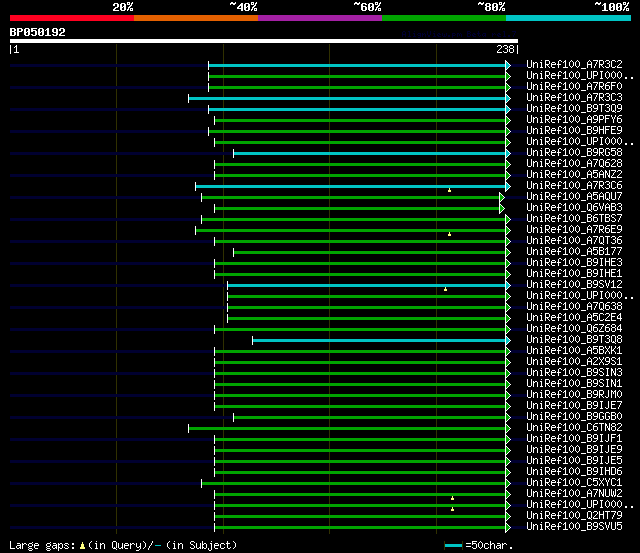The height and width of the screenshot is (553, 640).
Task: Click the UniRef100_C6TN82 identifier
Action: point(574,428)
